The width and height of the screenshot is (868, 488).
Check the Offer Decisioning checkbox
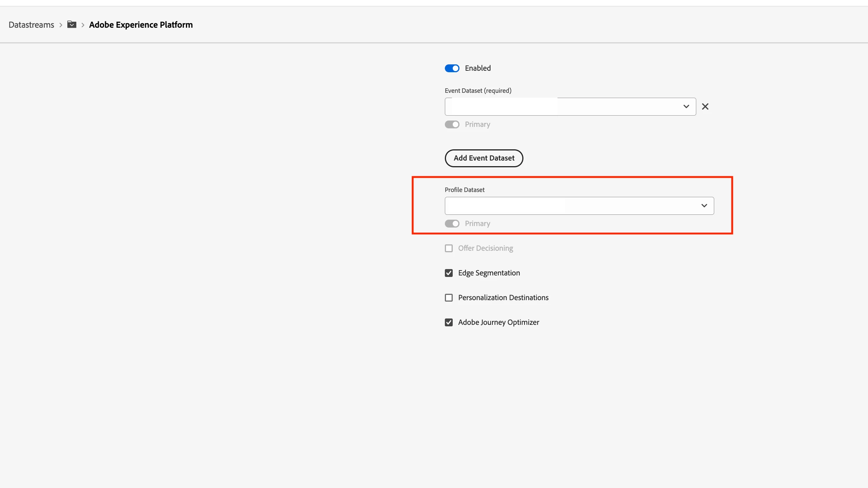(449, 248)
